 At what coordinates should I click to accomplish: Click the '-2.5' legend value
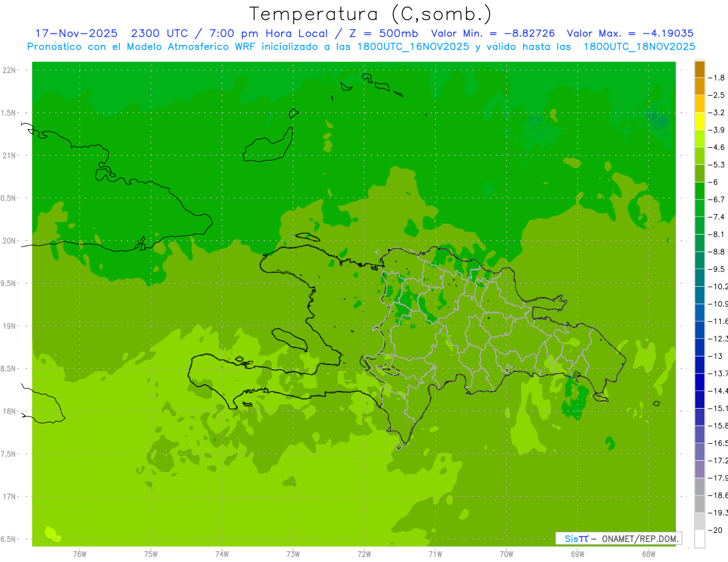click(x=717, y=95)
